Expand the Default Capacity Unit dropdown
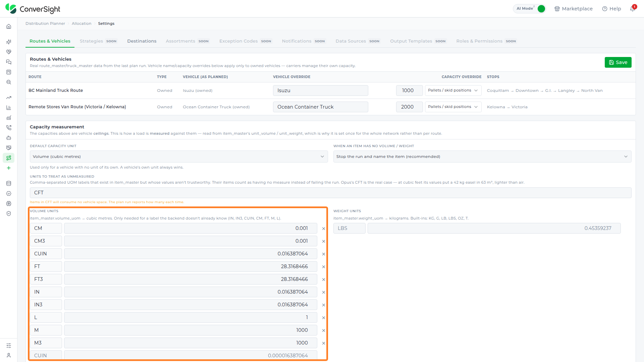This screenshot has width=644, height=362. 179,157
